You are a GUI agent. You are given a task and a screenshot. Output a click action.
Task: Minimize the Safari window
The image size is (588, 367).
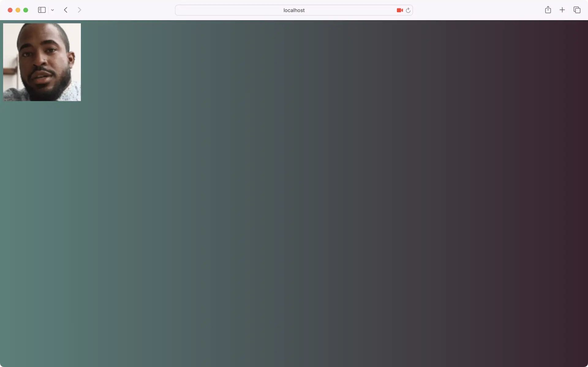coord(18,10)
